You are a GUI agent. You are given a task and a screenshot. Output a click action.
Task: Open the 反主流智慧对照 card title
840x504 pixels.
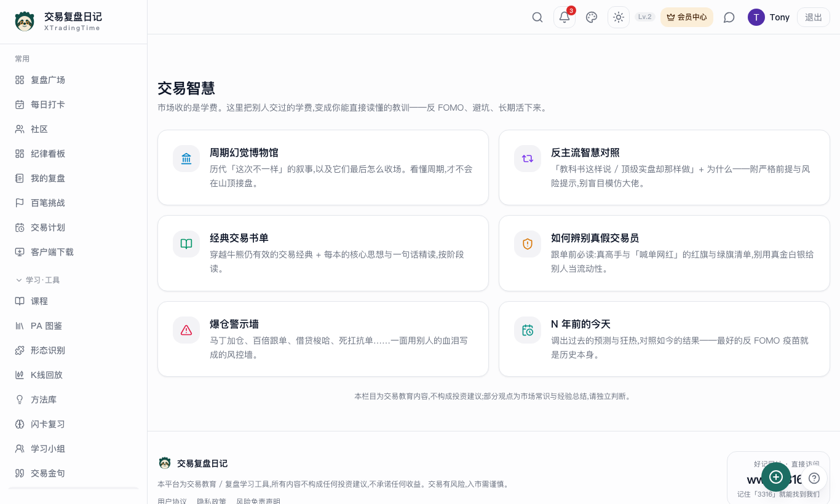pos(585,152)
